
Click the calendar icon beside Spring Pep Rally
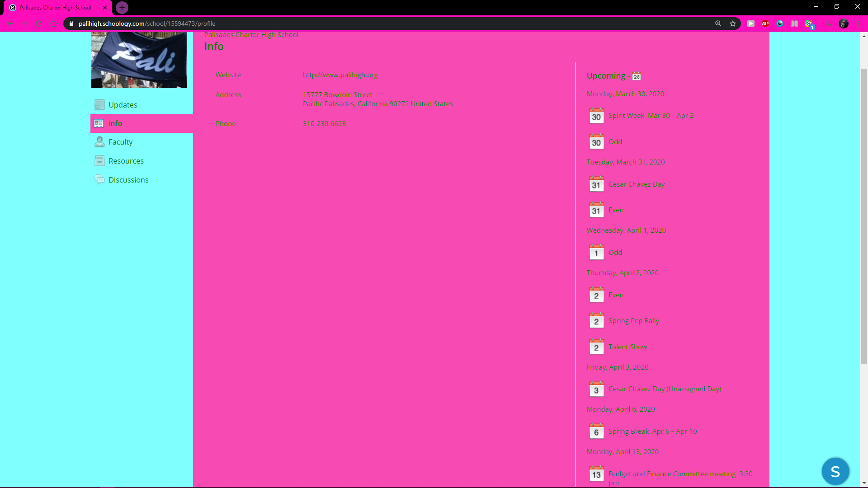click(x=597, y=321)
